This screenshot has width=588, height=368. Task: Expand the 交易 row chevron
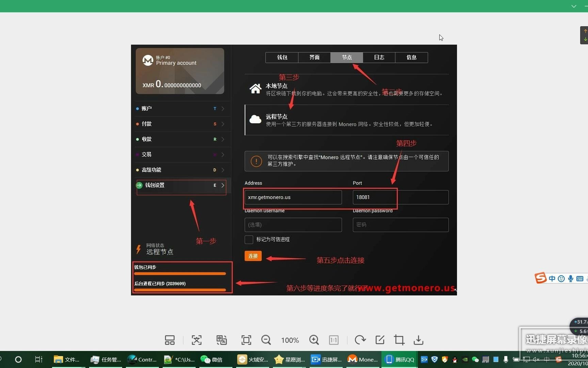click(223, 155)
